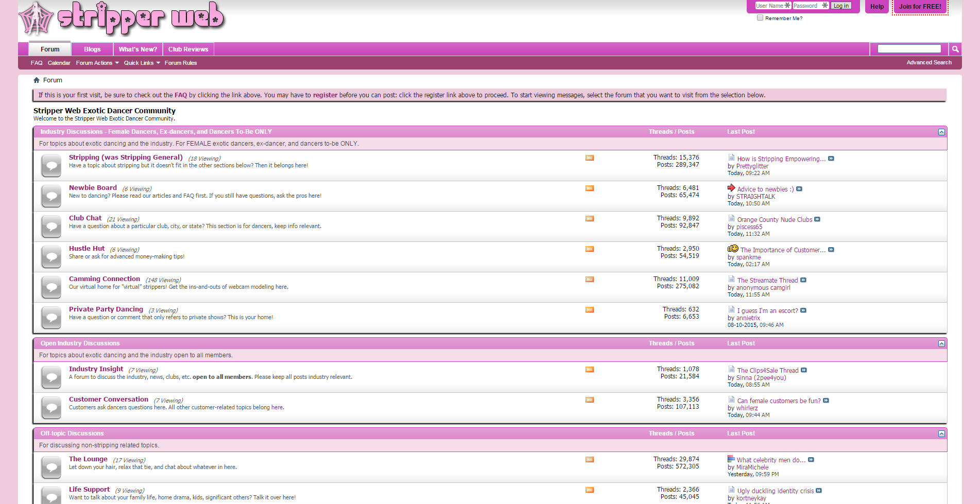Go to last post arrow for Orange County Nude Clubs

[x=817, y=219]
